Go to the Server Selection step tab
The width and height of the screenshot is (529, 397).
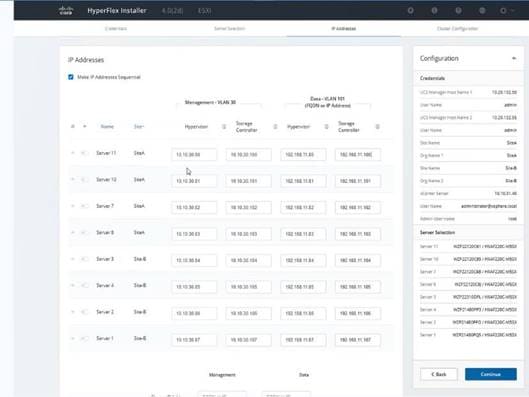point(229,29)
